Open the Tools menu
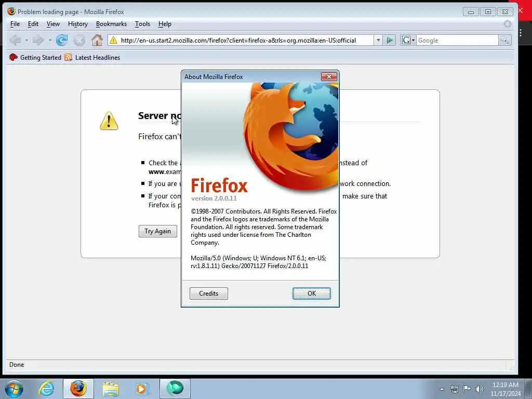Viewport: 532px width, 399px height. pyautogui.click(x=142, y=24)
